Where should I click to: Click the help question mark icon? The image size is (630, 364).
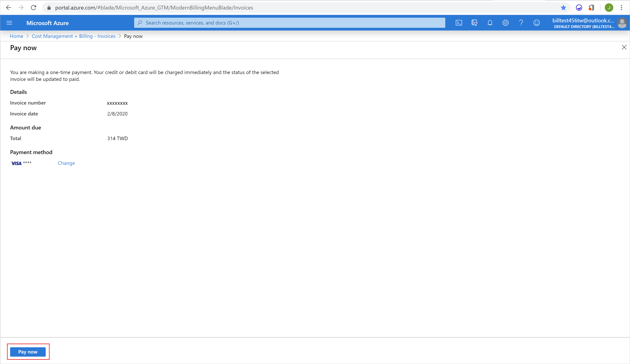click(520, 23)
